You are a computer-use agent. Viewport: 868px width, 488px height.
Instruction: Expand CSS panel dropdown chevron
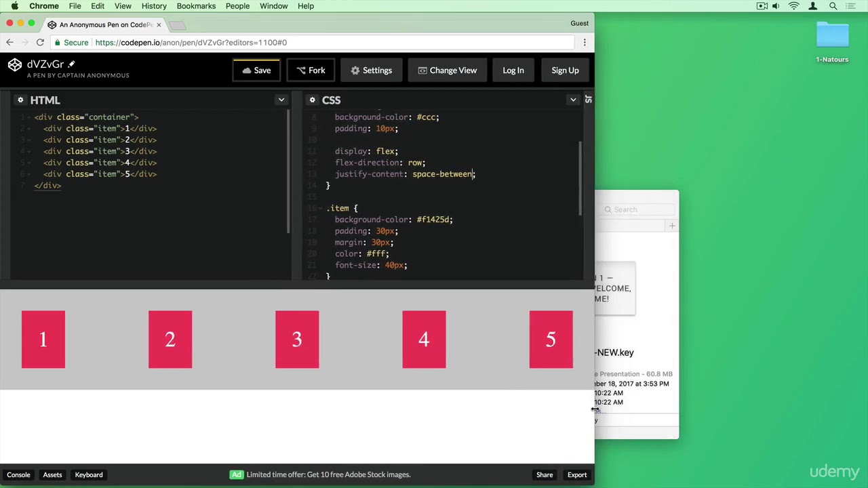click(x=573, y=100)
